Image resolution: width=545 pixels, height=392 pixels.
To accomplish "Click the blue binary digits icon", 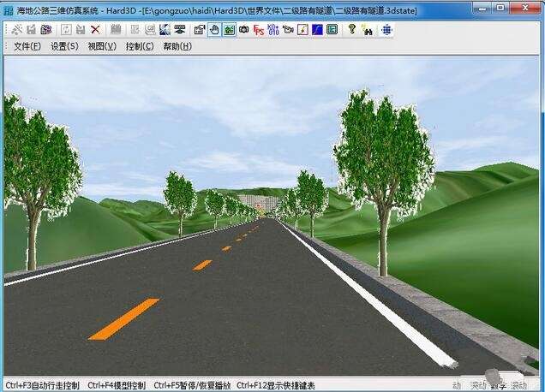I will coord(273,30).
